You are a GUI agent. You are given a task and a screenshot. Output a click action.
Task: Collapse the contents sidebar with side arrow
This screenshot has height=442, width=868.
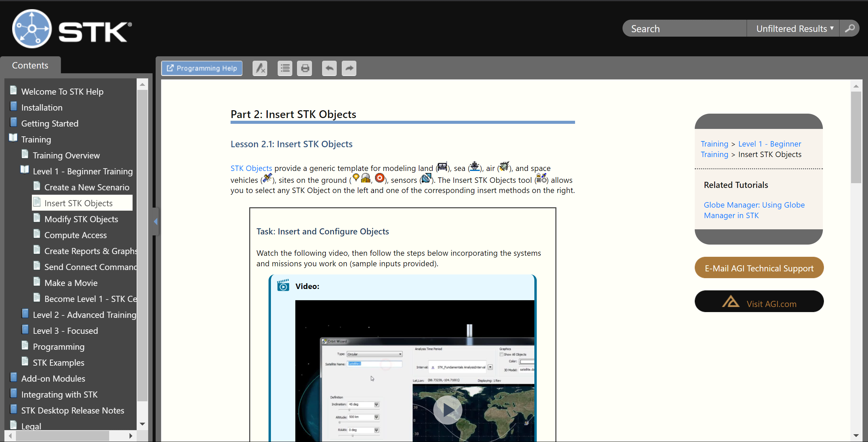tap(156, 222)
